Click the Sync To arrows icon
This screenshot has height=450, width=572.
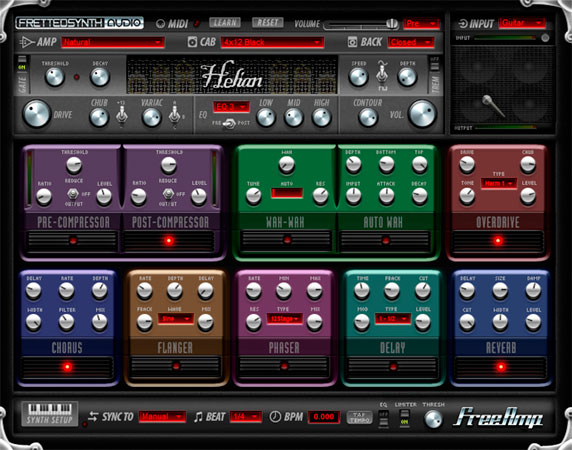pos(93,416)
